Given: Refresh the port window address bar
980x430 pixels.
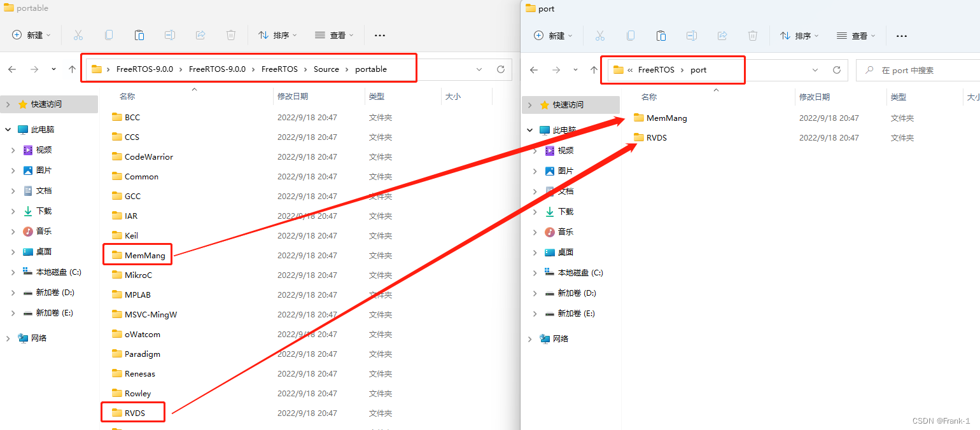Looking at the screenshot, I should click(837, 70).
